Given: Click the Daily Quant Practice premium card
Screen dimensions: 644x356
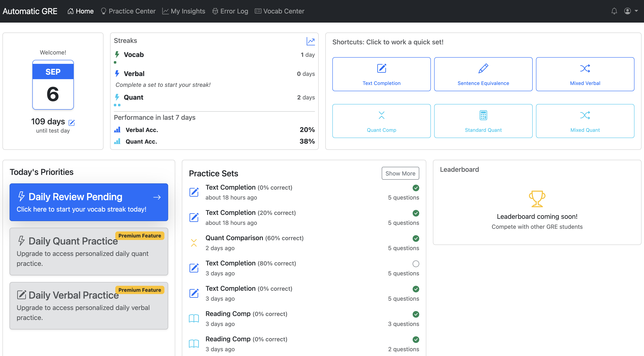Looking at the screenshot, I should coord(89,251).
